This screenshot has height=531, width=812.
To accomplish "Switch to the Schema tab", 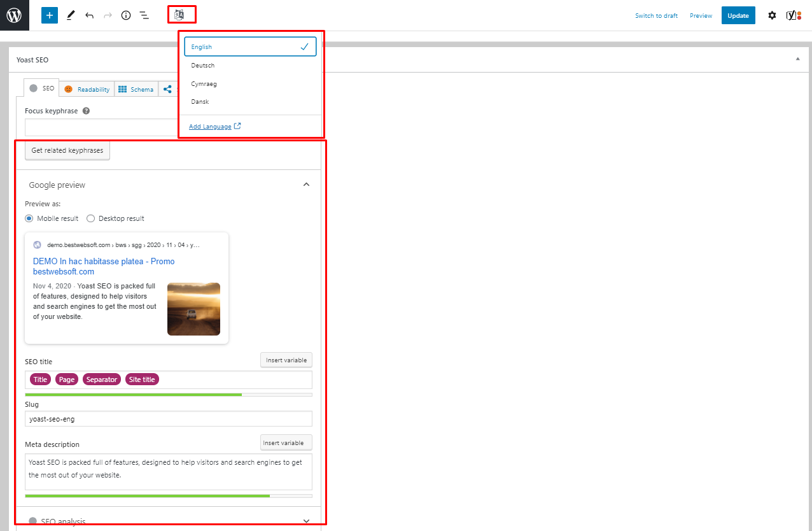I will coord(136,89).
